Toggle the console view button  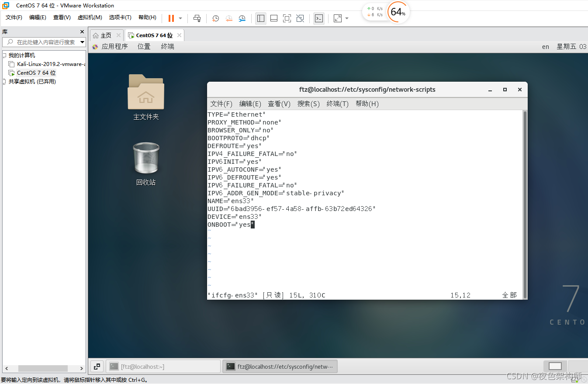tap(319, 18)
